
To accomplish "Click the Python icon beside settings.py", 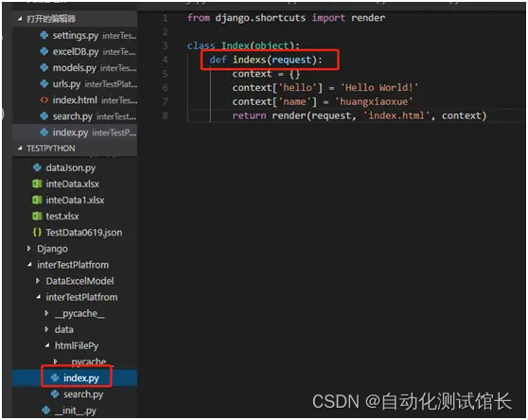I will (x=44, y=35).
